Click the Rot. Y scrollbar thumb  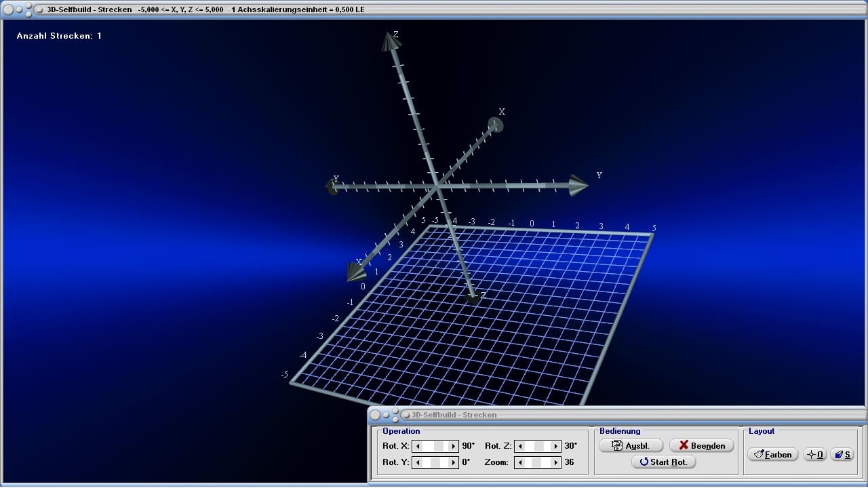click(436, 462)
